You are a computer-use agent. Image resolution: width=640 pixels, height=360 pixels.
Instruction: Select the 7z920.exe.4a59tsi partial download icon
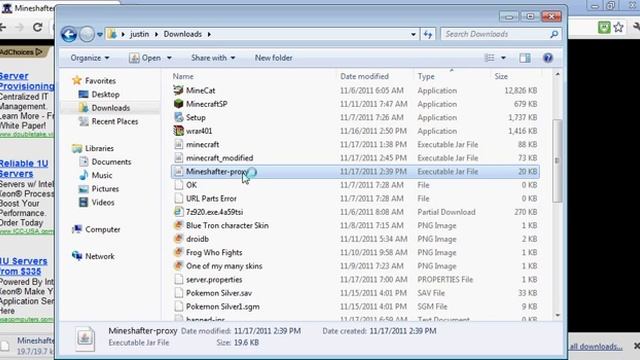click(178, 212)
